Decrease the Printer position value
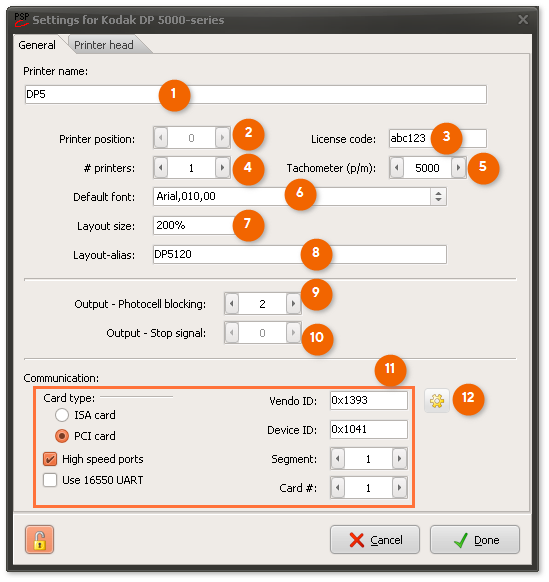Image resolution: width=549 pixels, height=582 pixels. point(161,138)
